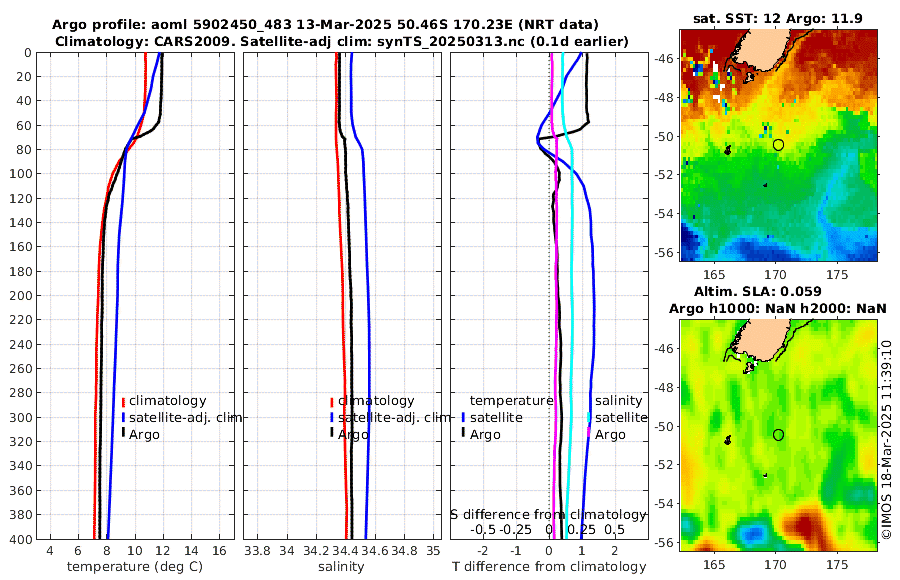Click blue satellite-adj. clim marker in temperature legend
Screen dimensions: 900x580
pos(123,417)
